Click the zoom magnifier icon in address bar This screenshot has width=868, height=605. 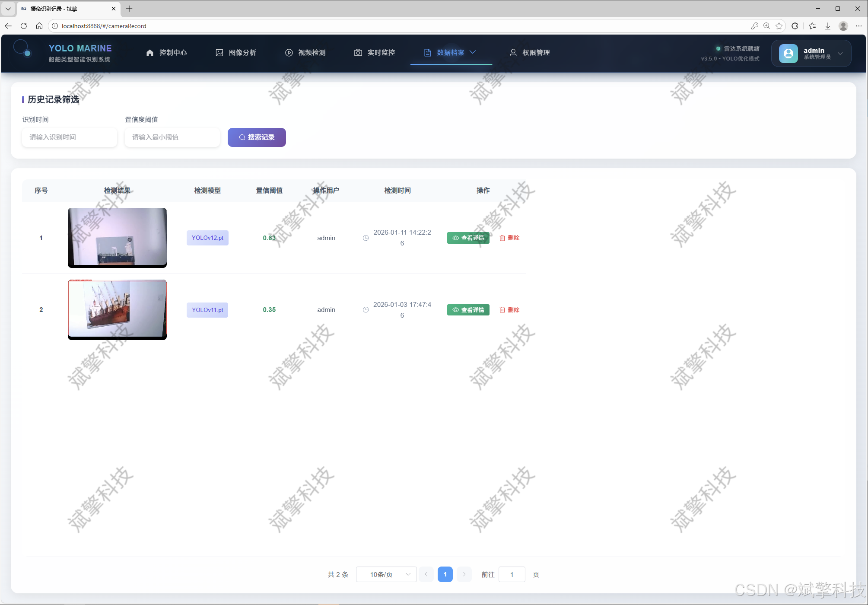(766, 26)
